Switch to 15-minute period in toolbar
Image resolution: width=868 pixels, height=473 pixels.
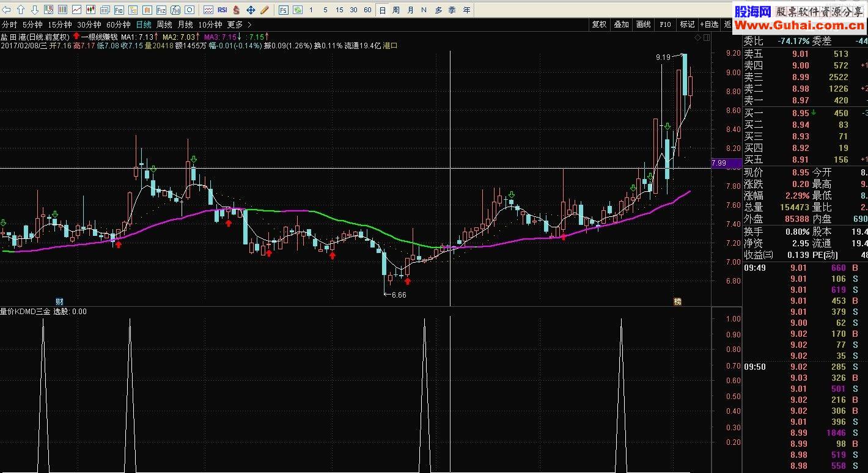click(339, 10)
